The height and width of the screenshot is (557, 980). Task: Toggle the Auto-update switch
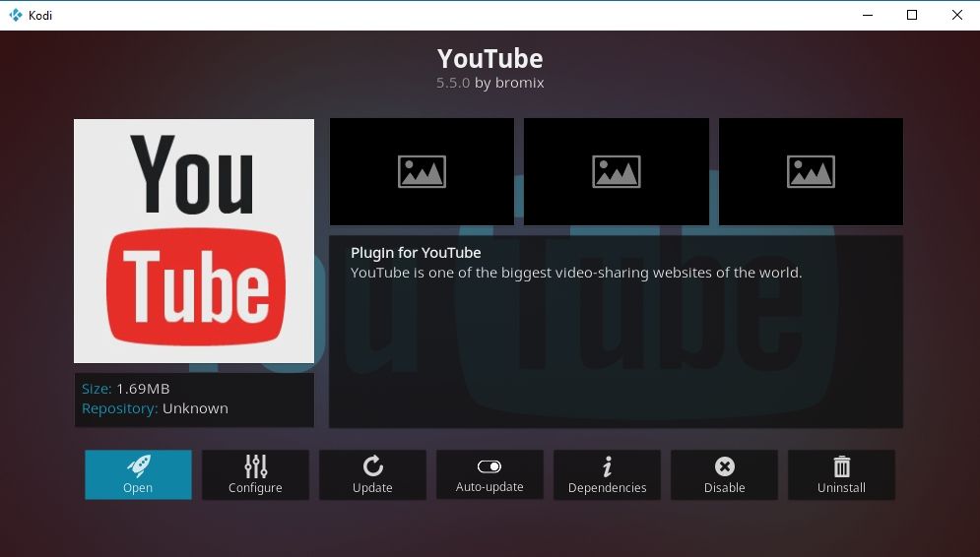tap(490, 466)
